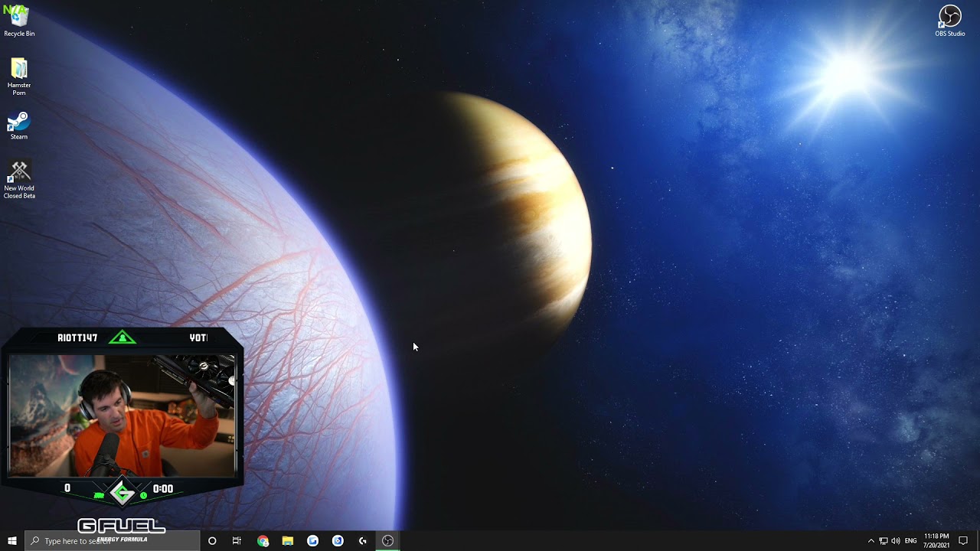Screen dimensions: 980x551
Task: Select New World Closed Beta shortcut
Action: [x=19, y=180]
